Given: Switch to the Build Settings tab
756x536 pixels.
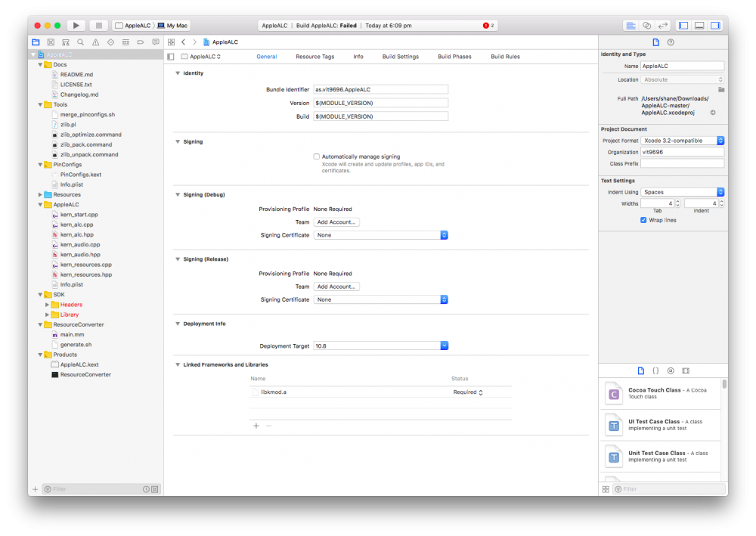Looking at the screenshot, I should (401, 57).
